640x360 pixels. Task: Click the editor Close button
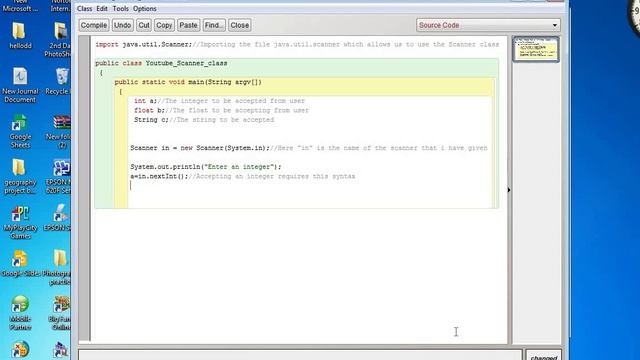(x=240, y=25)
